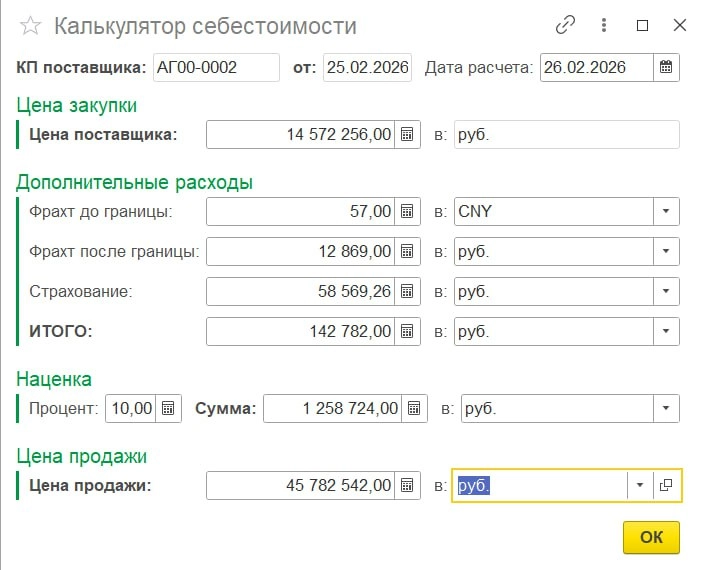Edit the КП поставщика number field
Image resolution: width=705 pixels, height=570 pixels.
click(216, 67)
